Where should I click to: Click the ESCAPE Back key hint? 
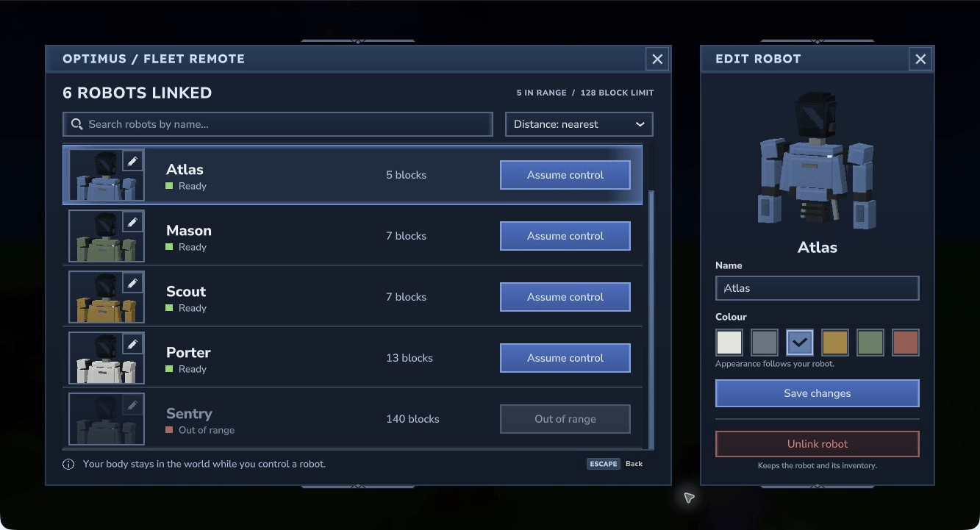point(615,464)
